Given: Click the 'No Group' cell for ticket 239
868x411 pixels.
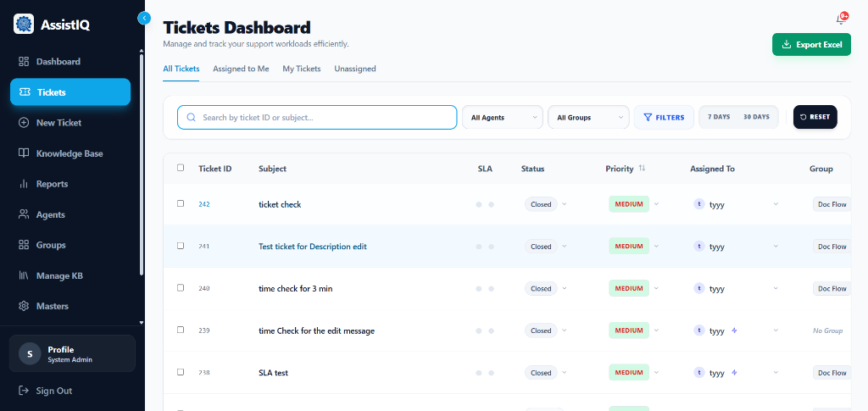Looking at the screenshot, I should pyautogui.click(x=827, y=330).
